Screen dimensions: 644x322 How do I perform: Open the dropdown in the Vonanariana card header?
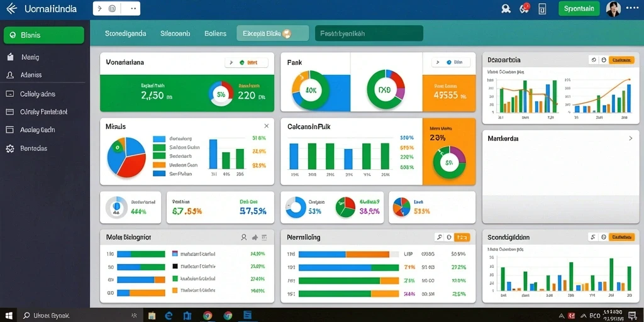point(247,62)
